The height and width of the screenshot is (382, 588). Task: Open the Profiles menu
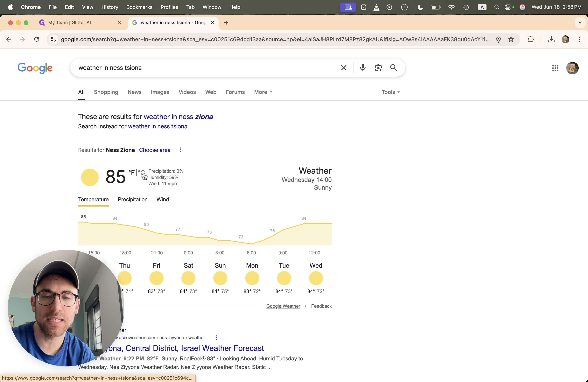(x=169, y=7)
